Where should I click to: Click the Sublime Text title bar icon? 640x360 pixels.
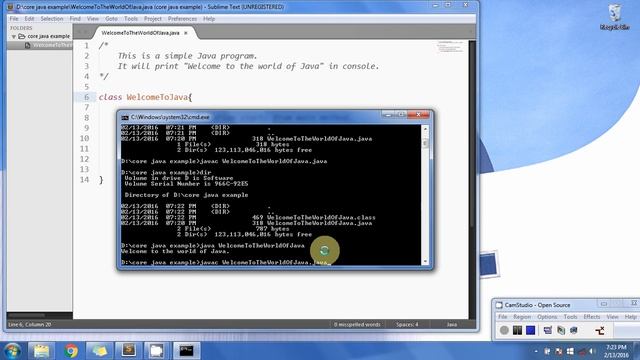(11, 7)
